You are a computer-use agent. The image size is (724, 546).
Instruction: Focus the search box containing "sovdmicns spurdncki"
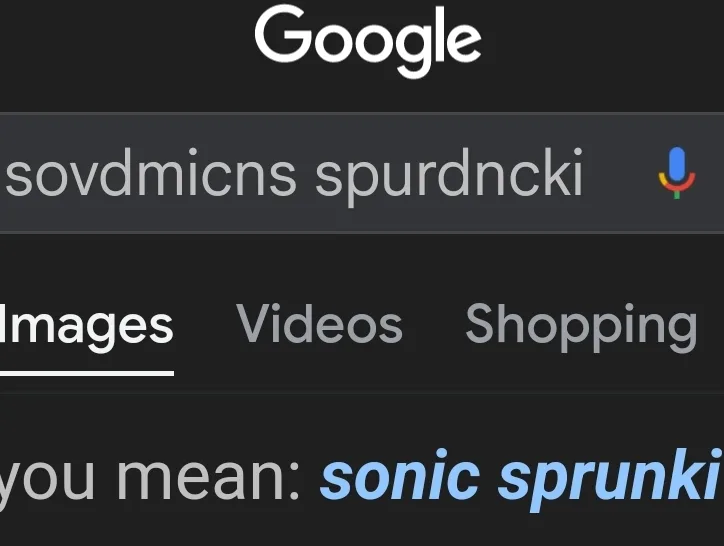click(362, 173)
